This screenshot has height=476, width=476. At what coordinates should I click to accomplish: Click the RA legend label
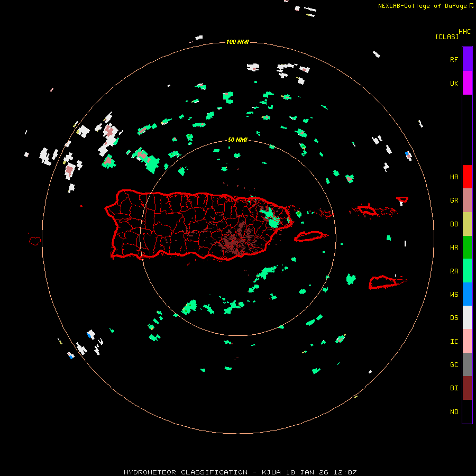(x=454, y=271)
